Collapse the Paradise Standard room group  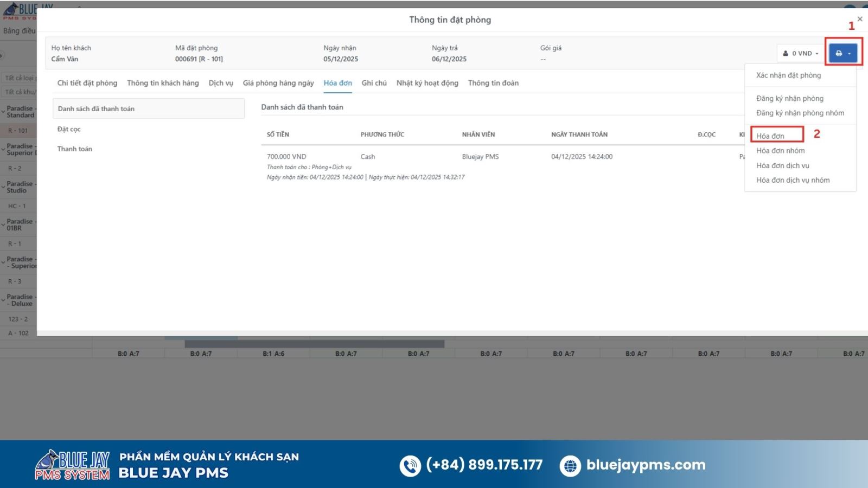pyautogui.click(x=3, y=112)
